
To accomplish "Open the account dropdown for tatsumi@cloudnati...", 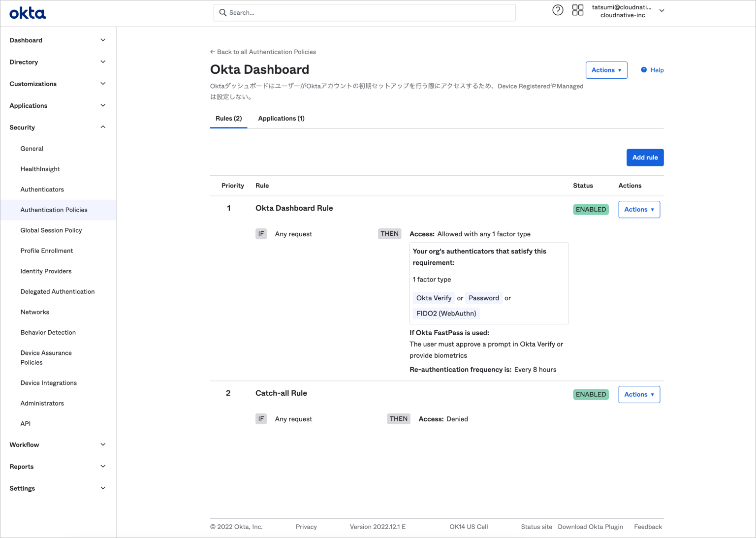I will (x=661, y=10).
